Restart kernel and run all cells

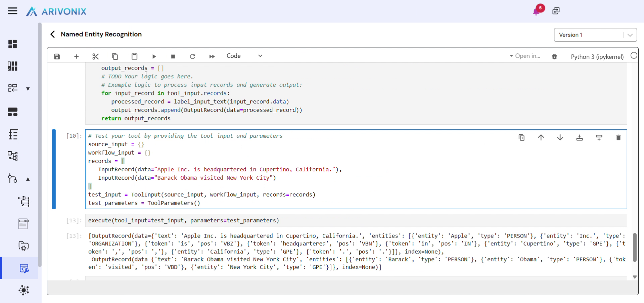pyautogui.click(x=212, y=56)
